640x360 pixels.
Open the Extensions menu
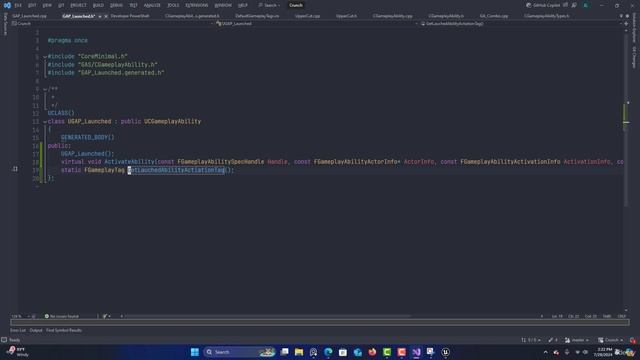[197, 5]
